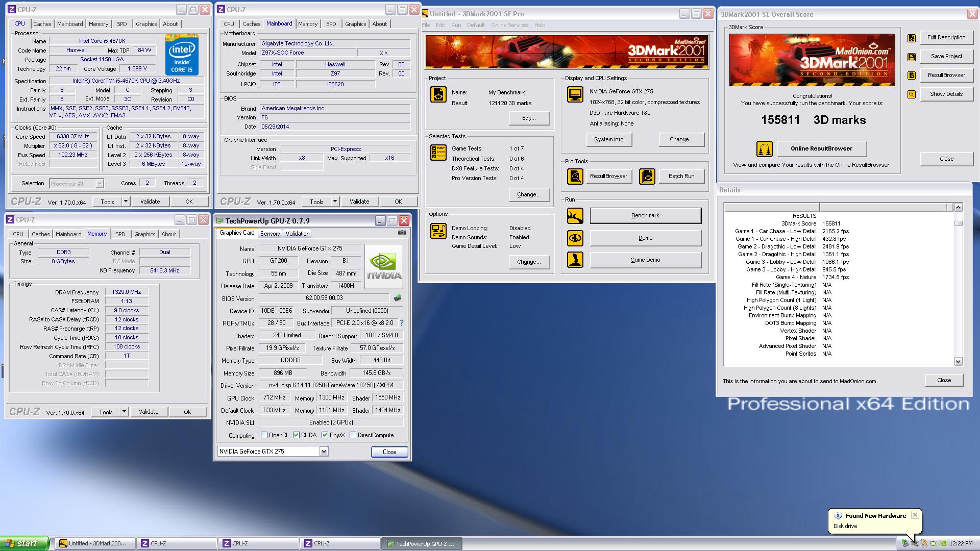Screen dimensions: 980x551
Task: Open the File menu in 3DMark2001
Action: (x=426, y=25)
